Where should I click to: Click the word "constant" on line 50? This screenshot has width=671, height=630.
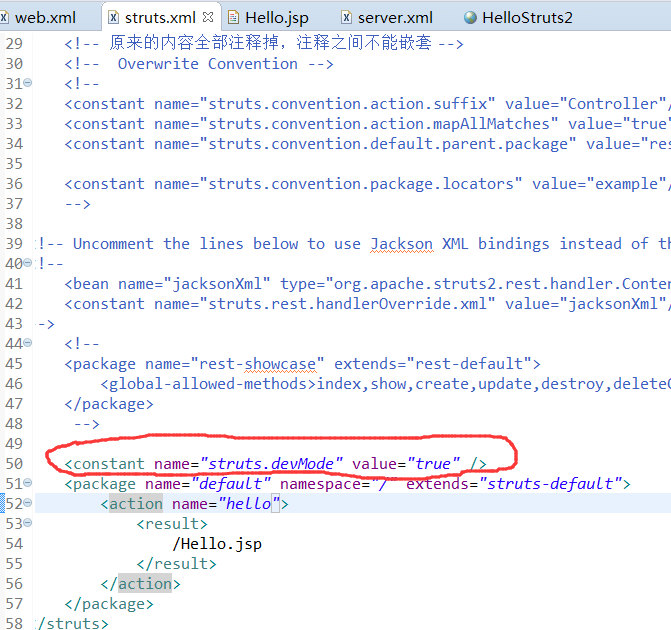pos(109,464)
